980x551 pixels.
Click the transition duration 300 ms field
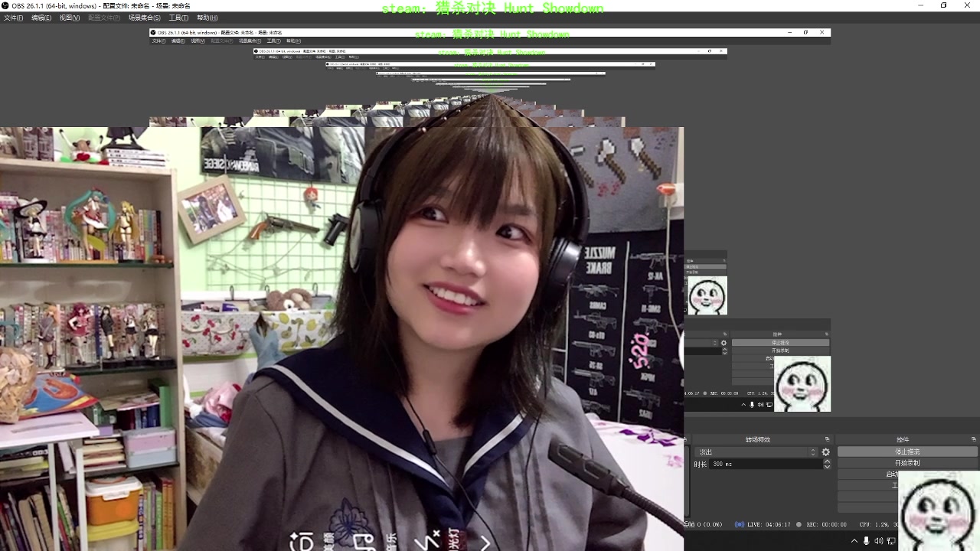coord(766,465)
